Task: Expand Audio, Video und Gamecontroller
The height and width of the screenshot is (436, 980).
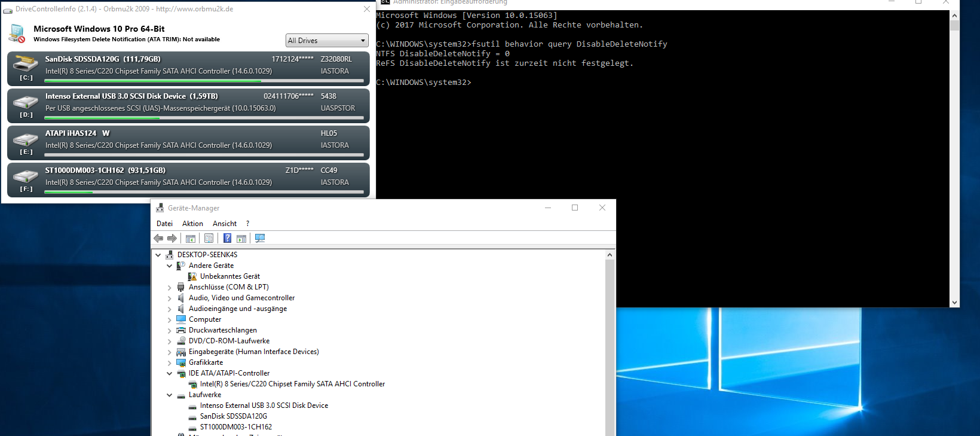Action: pyautogui.click(x=170, y=298)
